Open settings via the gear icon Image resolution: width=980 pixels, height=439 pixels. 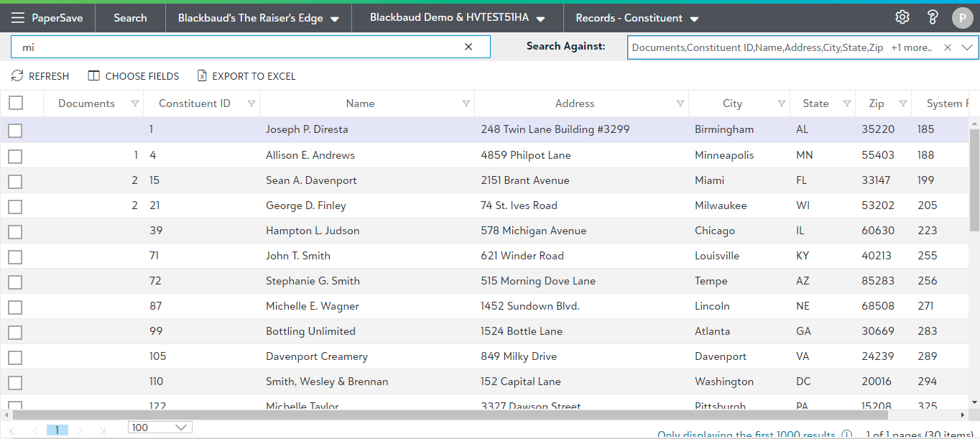click(x=902, y=17)
